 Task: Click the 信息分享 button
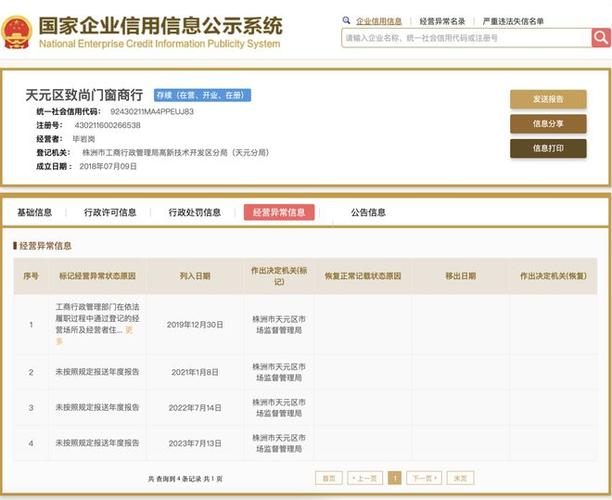point(548,124)
